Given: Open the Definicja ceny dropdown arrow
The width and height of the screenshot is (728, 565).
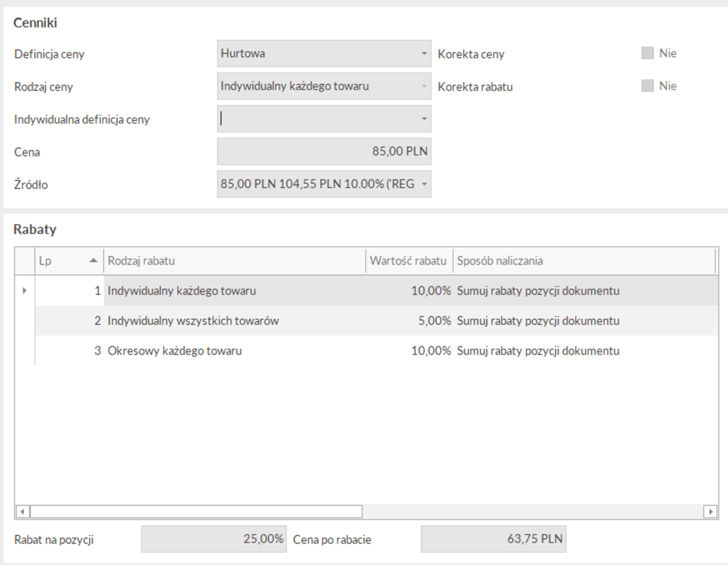Looking at the screenshot, I should tap(424, 54).
